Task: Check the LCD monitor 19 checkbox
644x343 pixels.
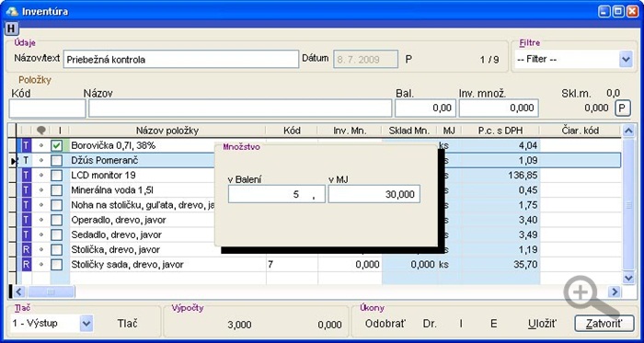Action: pos(57,176)
